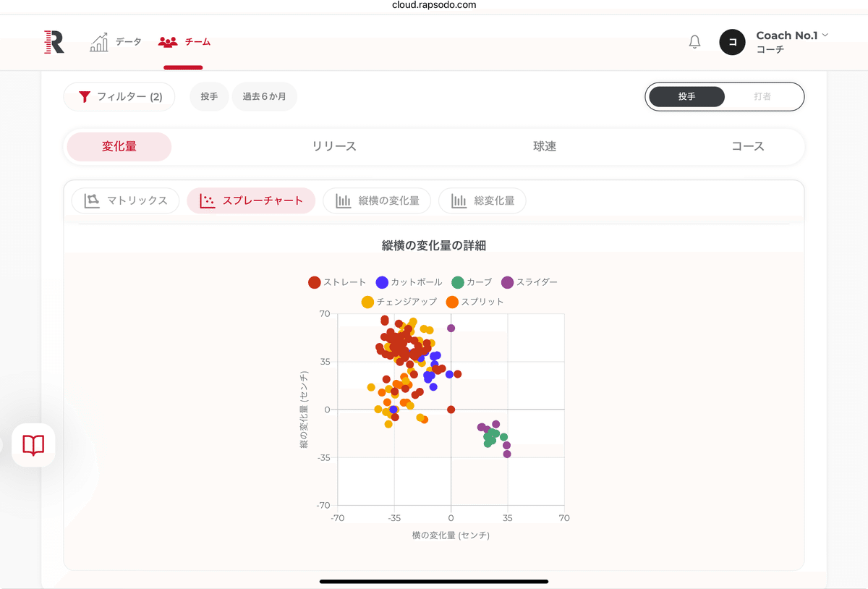
Task: Click the チーム people icon
Action: 168,42
